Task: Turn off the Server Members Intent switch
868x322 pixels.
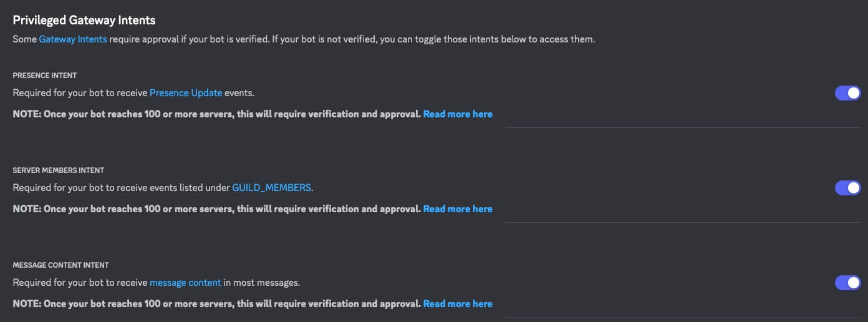Action: [x=847, y=188]
